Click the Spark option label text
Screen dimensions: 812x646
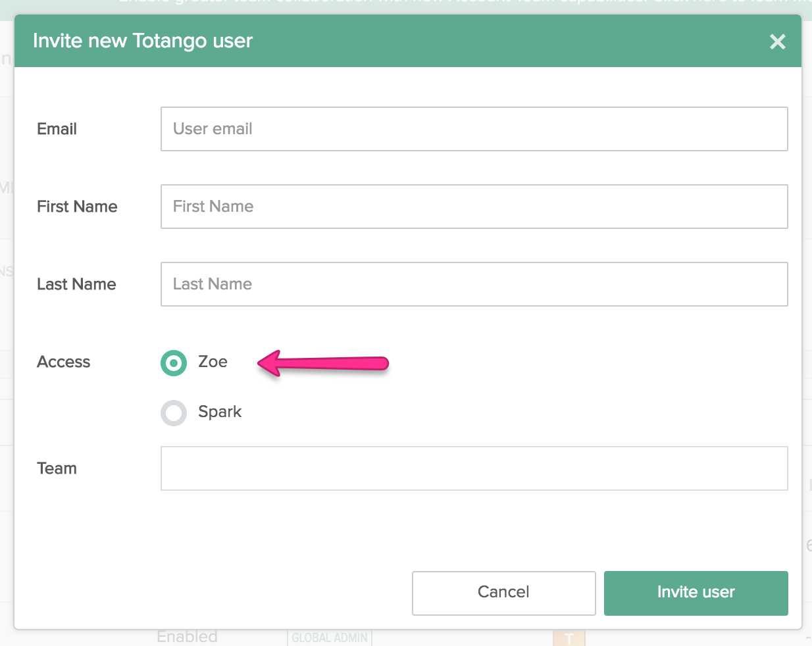(x=220, y=412)
